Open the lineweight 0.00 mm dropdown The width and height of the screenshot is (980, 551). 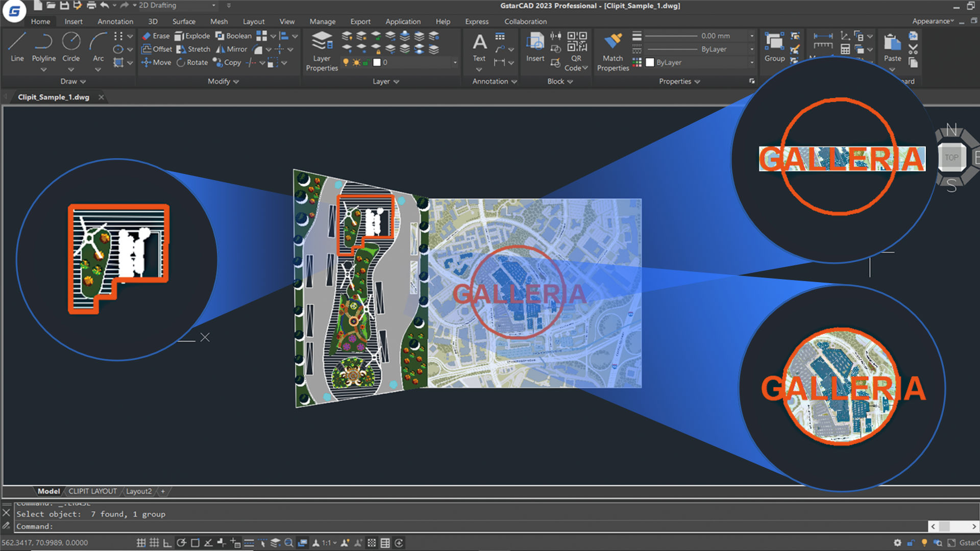point(751,36)
